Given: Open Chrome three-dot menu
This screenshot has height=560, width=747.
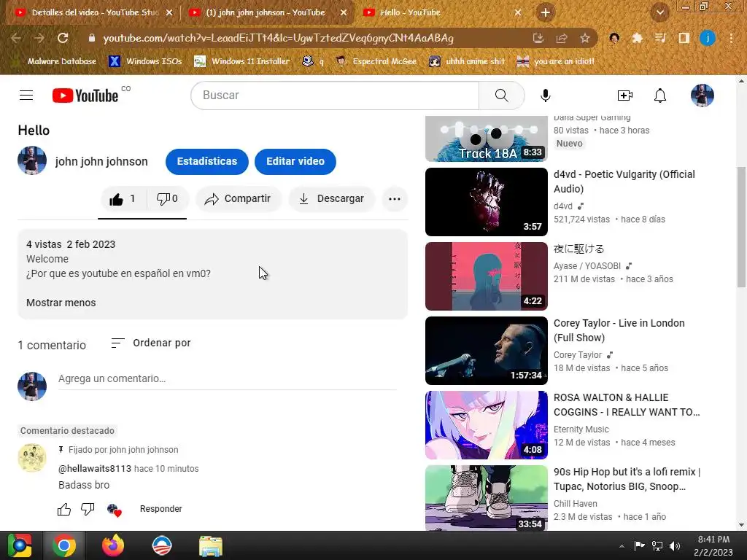Looking at the screenshot, I should 731,38.
